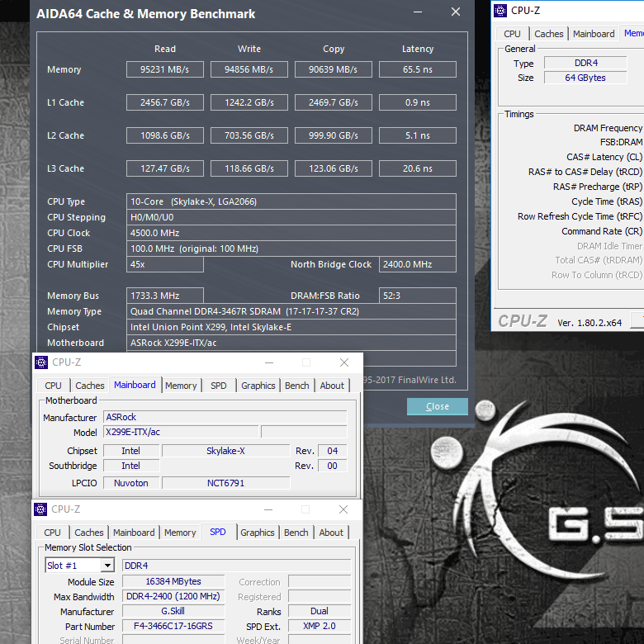Screen dimensions: 644x644
Task: Click the Model field showing X299E-ITX/ac
Action: (x=181, y=432)
